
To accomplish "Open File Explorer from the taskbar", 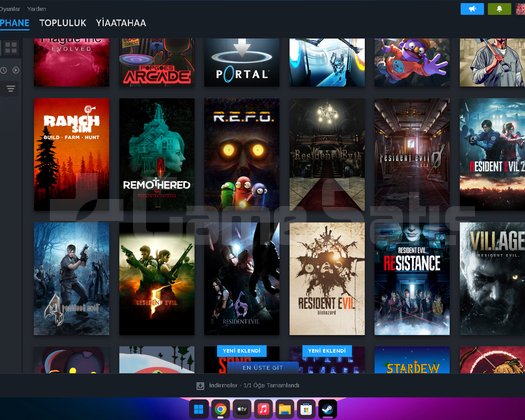I will 285,409.
